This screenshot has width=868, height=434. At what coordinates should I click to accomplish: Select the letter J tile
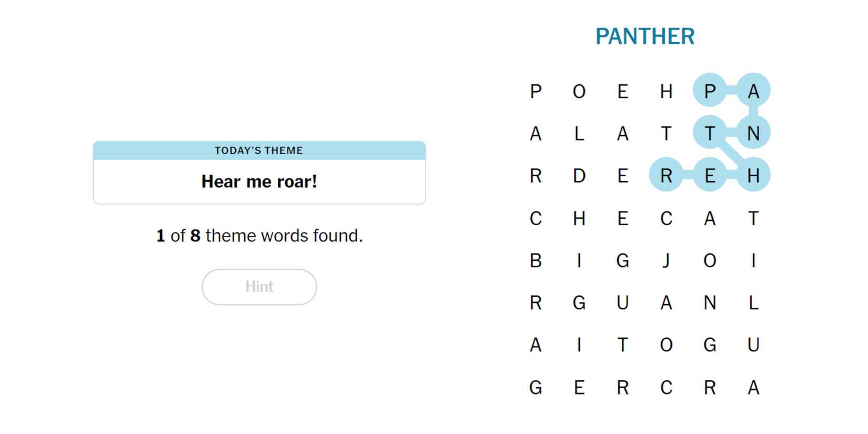[666, 260]
